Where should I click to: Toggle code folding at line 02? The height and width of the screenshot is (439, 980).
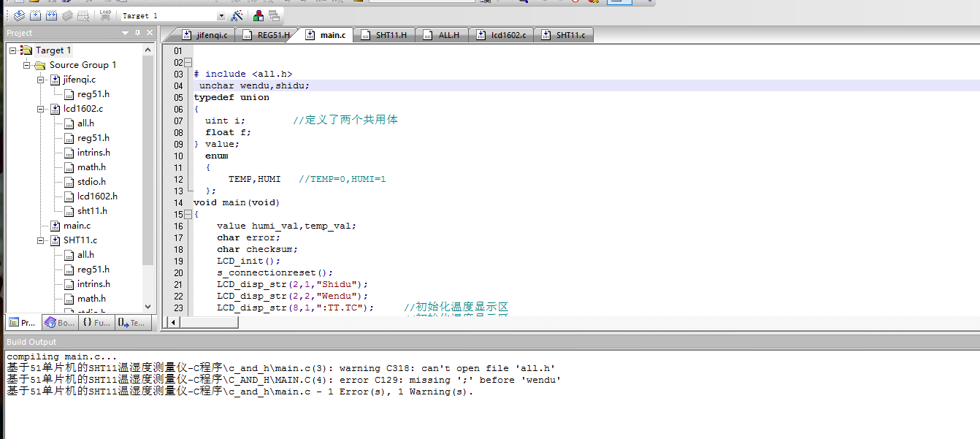188,63
